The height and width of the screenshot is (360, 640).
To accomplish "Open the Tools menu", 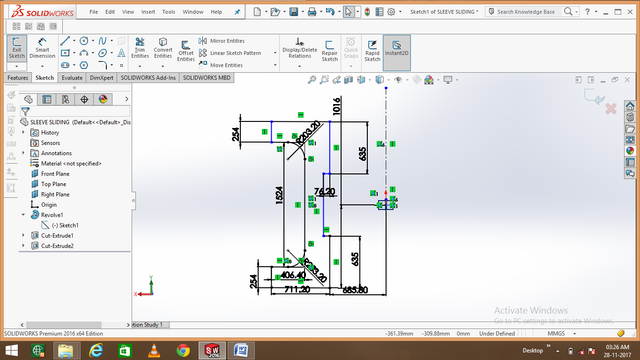I will [169, 12].
